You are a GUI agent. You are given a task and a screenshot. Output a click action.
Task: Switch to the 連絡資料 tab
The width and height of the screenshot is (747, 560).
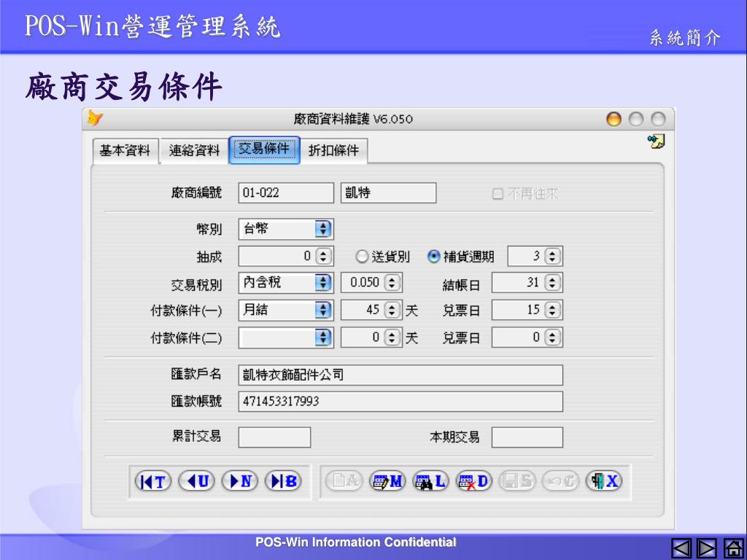194,151
